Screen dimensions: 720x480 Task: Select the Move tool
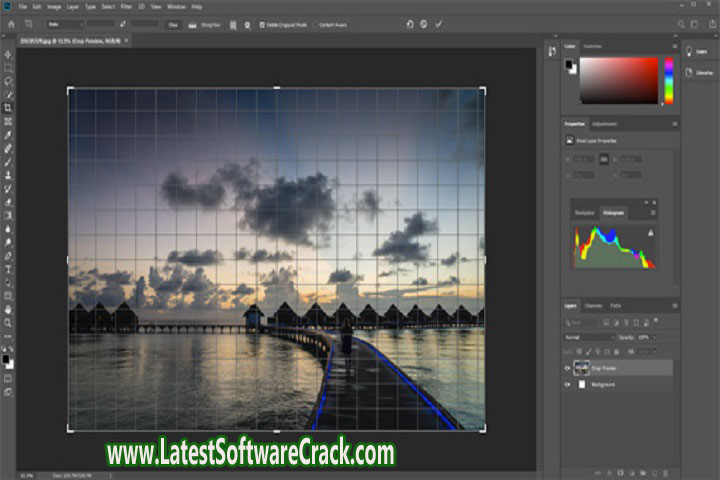8,55
